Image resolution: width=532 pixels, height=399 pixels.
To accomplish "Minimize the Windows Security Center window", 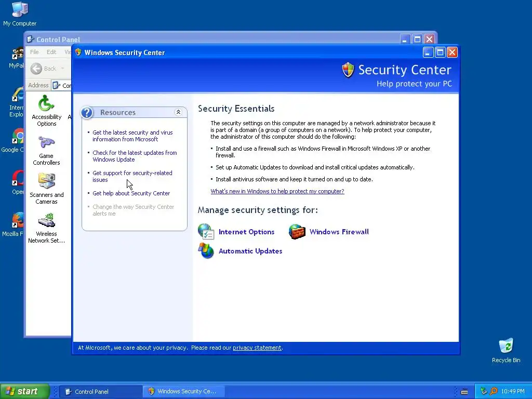I will tap(428, 52).
